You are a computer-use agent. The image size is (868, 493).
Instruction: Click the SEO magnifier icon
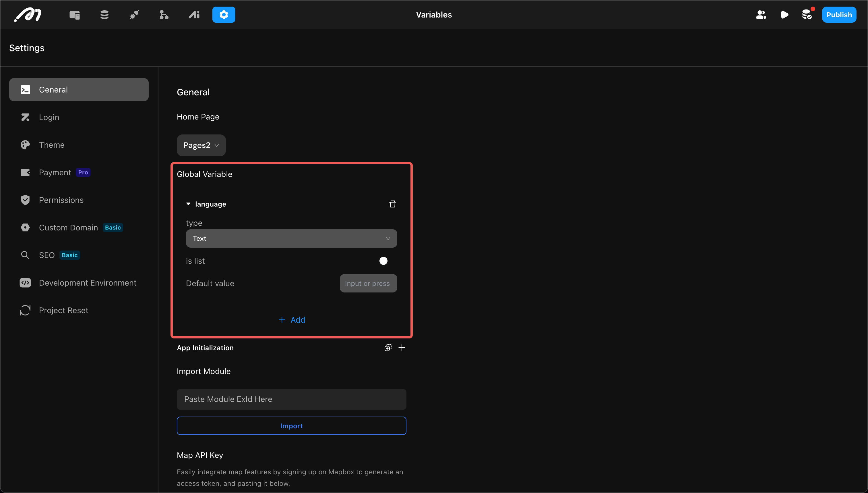25,255
